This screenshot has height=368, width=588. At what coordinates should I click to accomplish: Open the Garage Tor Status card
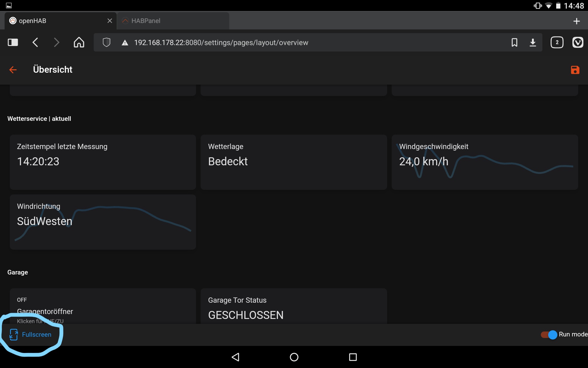point(294,306)
